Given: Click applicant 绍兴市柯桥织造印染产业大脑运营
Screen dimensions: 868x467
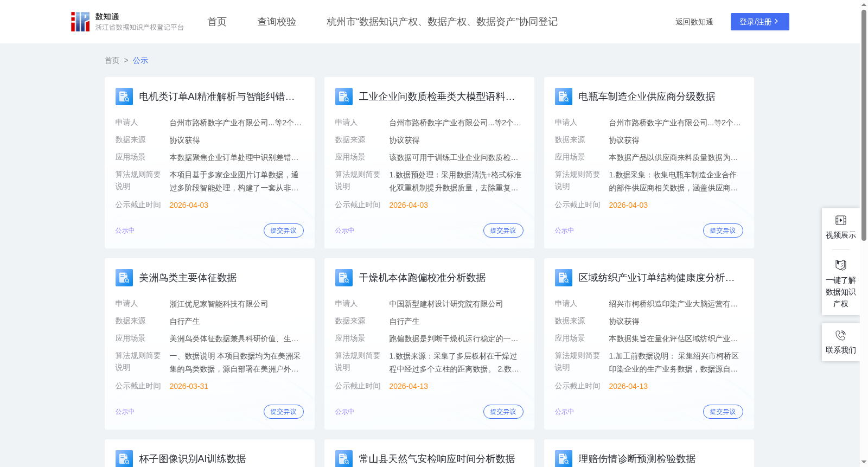Looking at the screenshot, I should 673,304.
